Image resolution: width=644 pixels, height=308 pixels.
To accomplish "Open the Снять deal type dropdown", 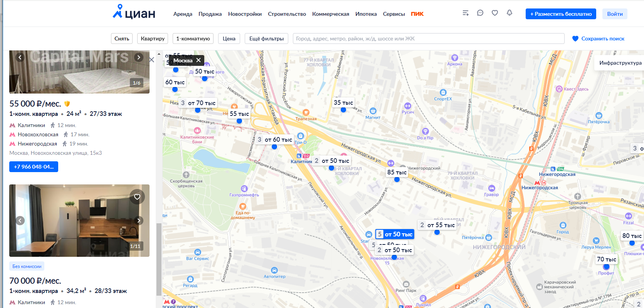I will (122, 38).
